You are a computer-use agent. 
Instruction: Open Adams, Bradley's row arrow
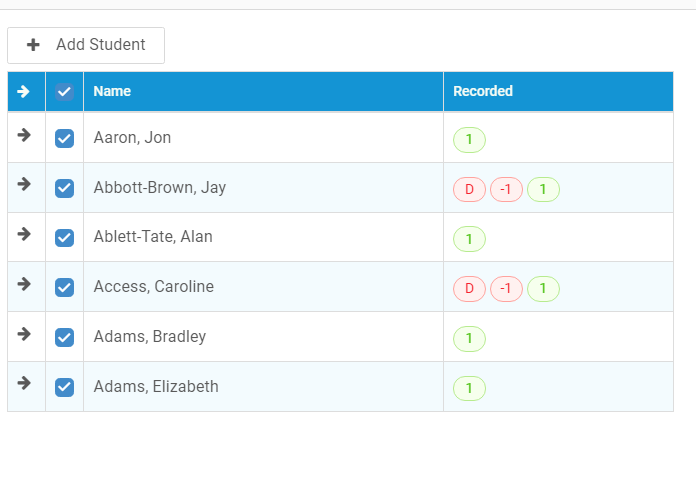[x=24, y=334]
